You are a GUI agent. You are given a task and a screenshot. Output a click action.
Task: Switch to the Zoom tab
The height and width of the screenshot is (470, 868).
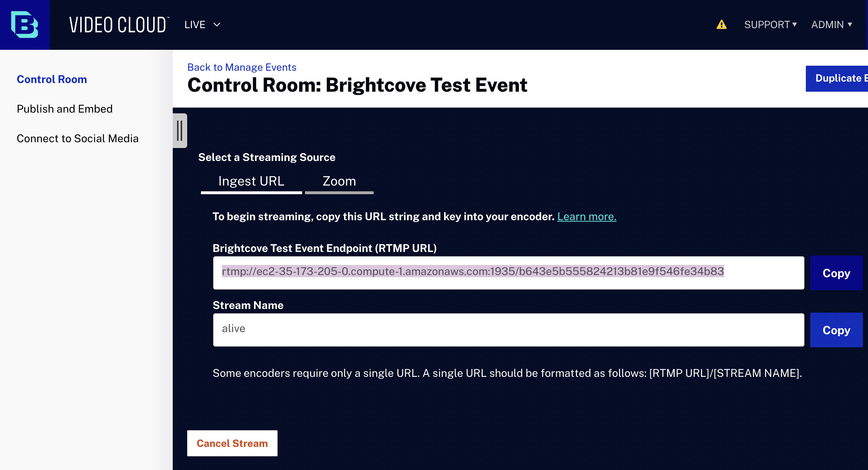339,182
